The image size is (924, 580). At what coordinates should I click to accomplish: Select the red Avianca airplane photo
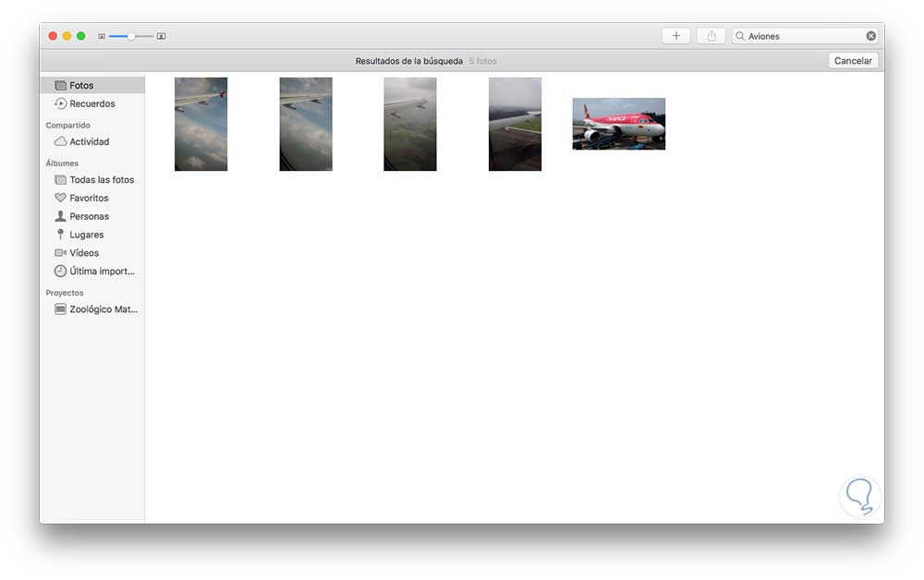coord(619,124)
